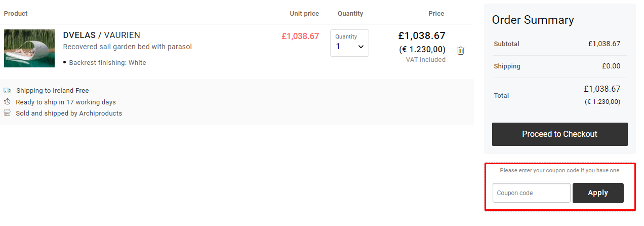Image resolution: width=644 pixels, height=226 pixels.
Task: Click the Backrest finishing: White option text
Action: [x=107, y=63]
